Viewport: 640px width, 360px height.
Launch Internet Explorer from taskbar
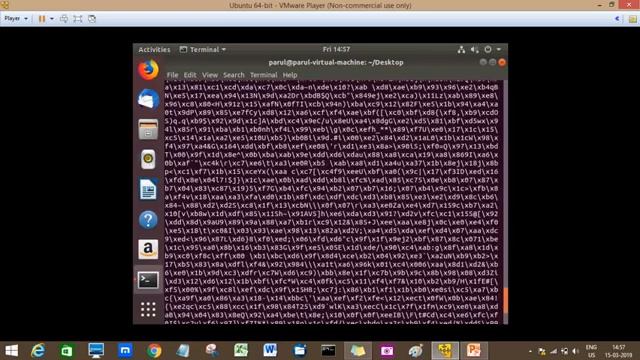coord(38,351)
